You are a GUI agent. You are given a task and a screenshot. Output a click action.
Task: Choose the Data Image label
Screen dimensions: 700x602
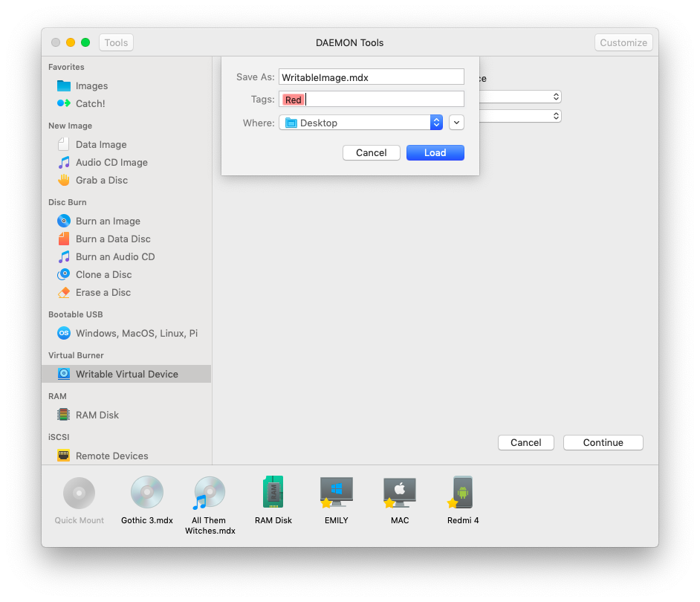[101, 145]
